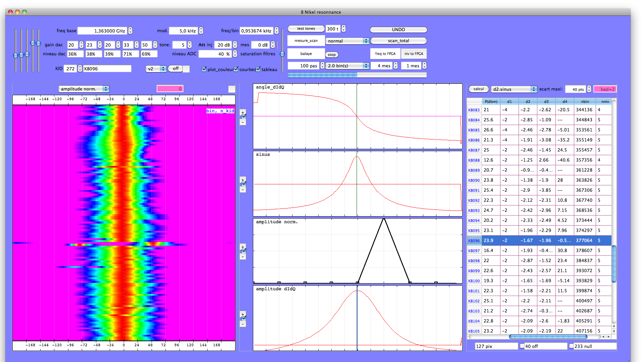The width and height of the screenshot is (644, 362).
Task: Click the KID number stepper arrows
Action: click(x=80, y=68)
